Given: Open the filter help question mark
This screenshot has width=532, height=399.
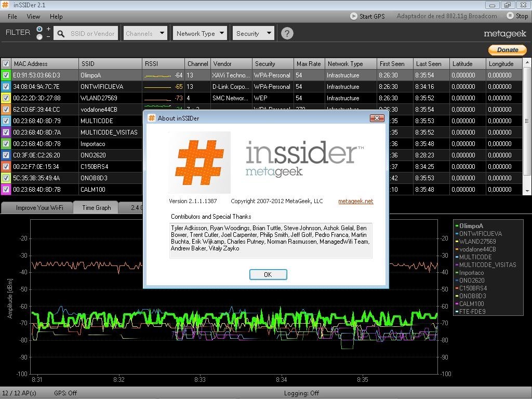Looking at the screenshot, I should [x=287, y=33].
